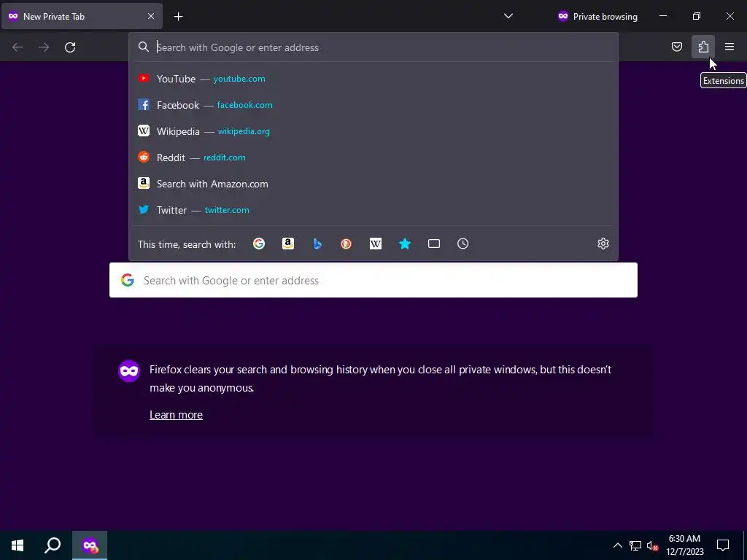Open the Windows Start menu
Image resolution: width=747 pixels, height=560 pixels.
tap(18, 545)
